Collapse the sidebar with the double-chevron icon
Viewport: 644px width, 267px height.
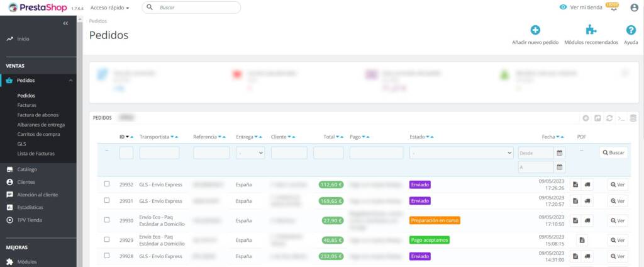tap(65, 23)
